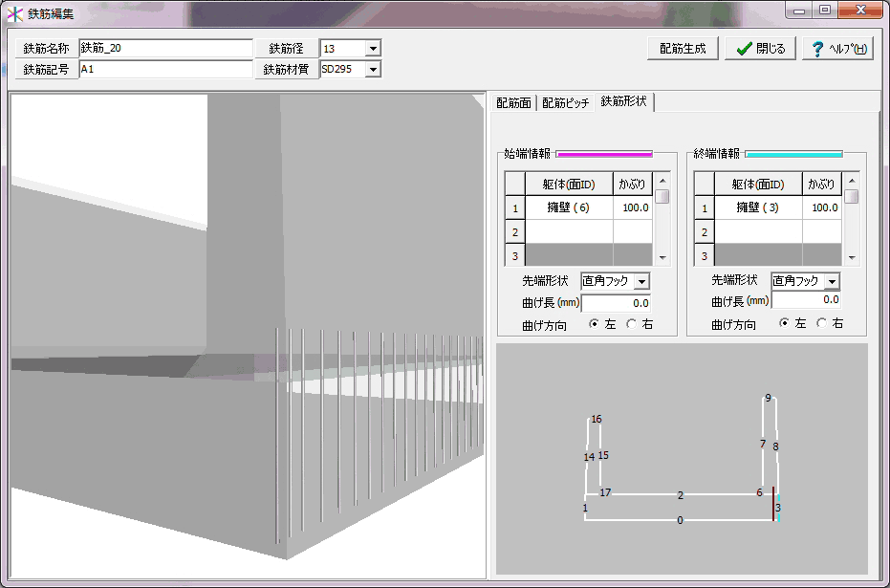Viewport: 890px width, 588px height.
Task: Open help with the ヘルプ(H) button
Action: coord(837,49)
